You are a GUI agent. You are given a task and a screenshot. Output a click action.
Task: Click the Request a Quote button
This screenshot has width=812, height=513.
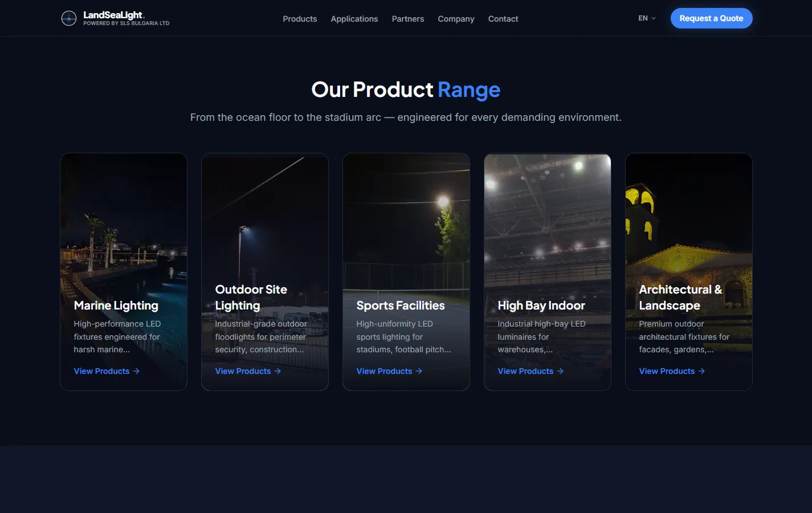point(711,18)
